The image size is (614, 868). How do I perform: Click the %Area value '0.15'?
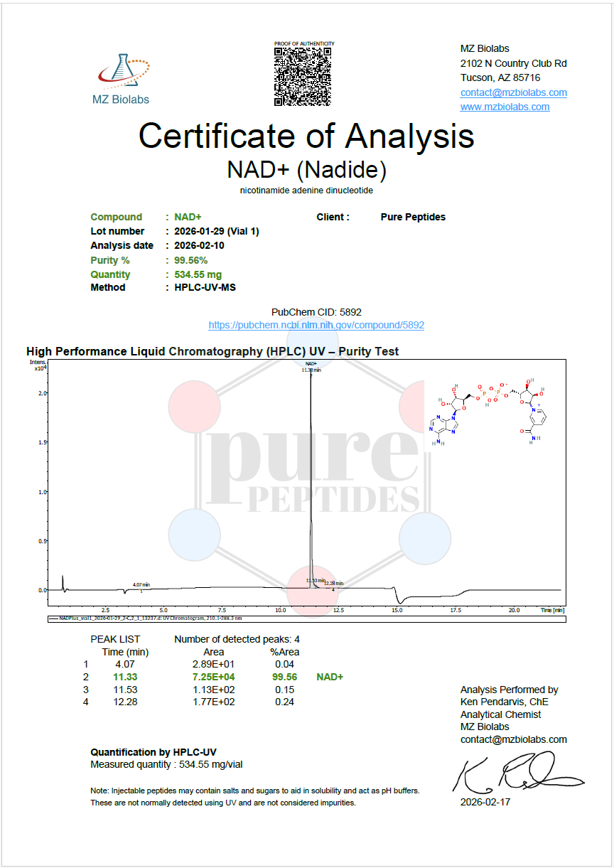point(284,690)
